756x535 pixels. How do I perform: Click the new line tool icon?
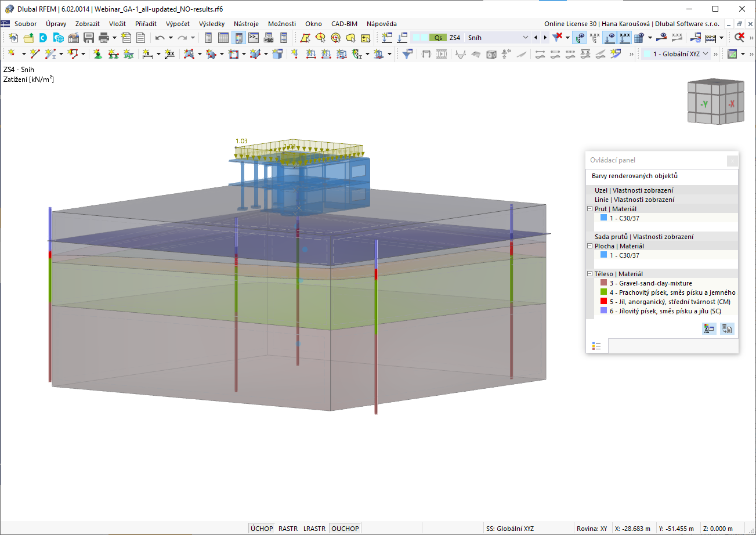point(35,54)
